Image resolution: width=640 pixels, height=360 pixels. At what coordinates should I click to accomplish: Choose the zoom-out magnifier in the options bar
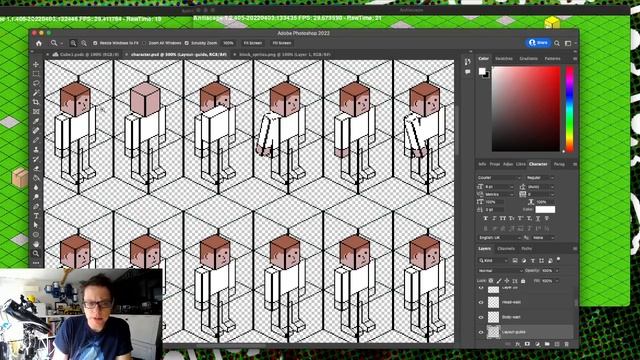pos(83,43)
